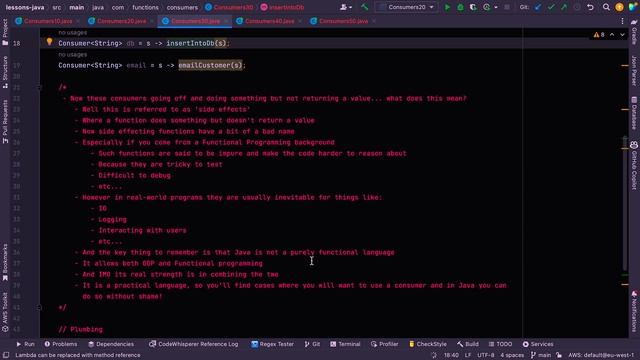This screenshot has width=640, height=360.
Task: Run Consumers20 with green play icon
Action: [447, 7]
